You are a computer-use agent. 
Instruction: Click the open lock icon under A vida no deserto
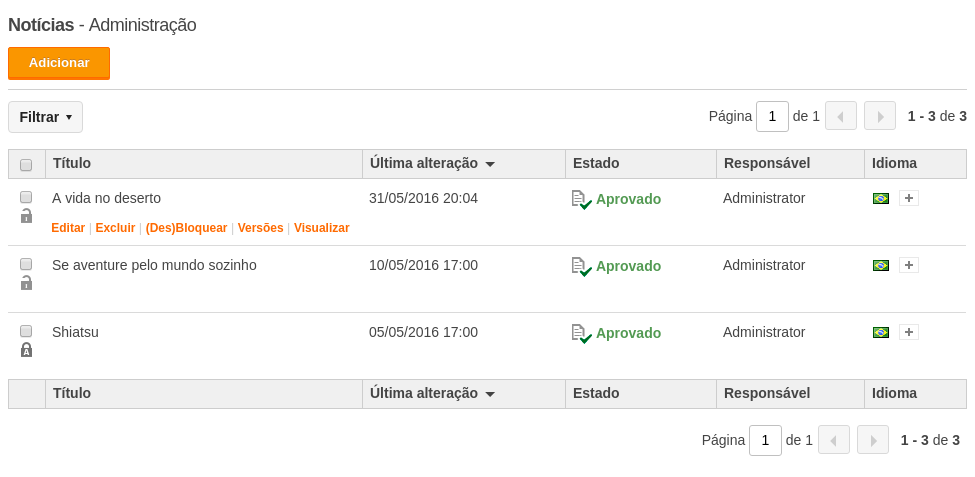(x=26, y=216)
